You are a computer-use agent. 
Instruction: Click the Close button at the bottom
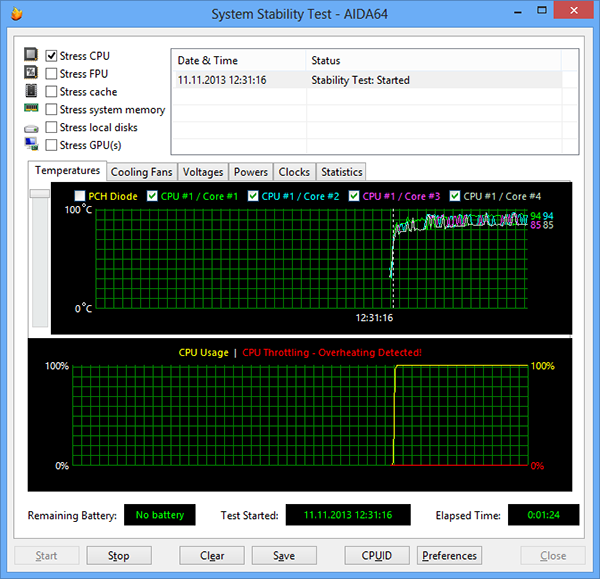point(553,555)
